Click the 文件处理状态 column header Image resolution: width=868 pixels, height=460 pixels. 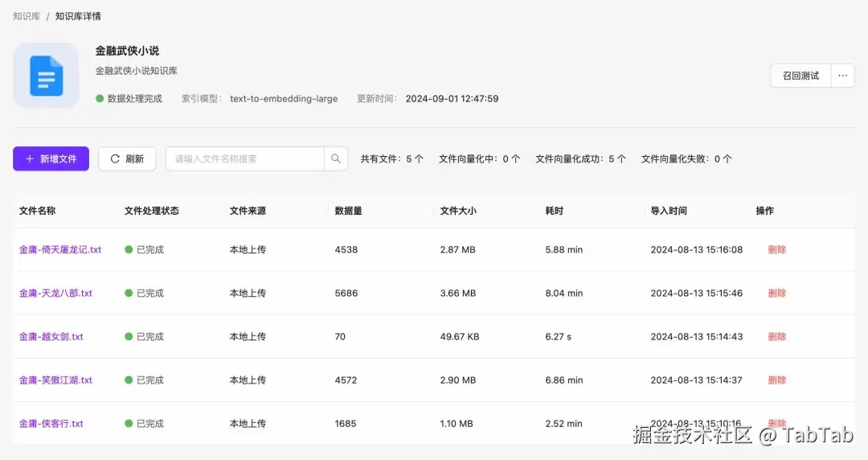coord(152,212)
